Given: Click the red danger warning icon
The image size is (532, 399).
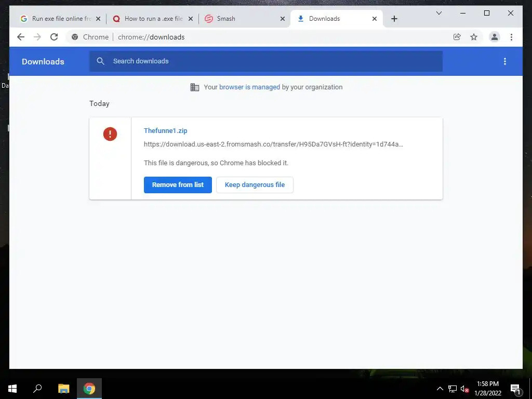Looking at the screenshot, I should pos(110,134).
